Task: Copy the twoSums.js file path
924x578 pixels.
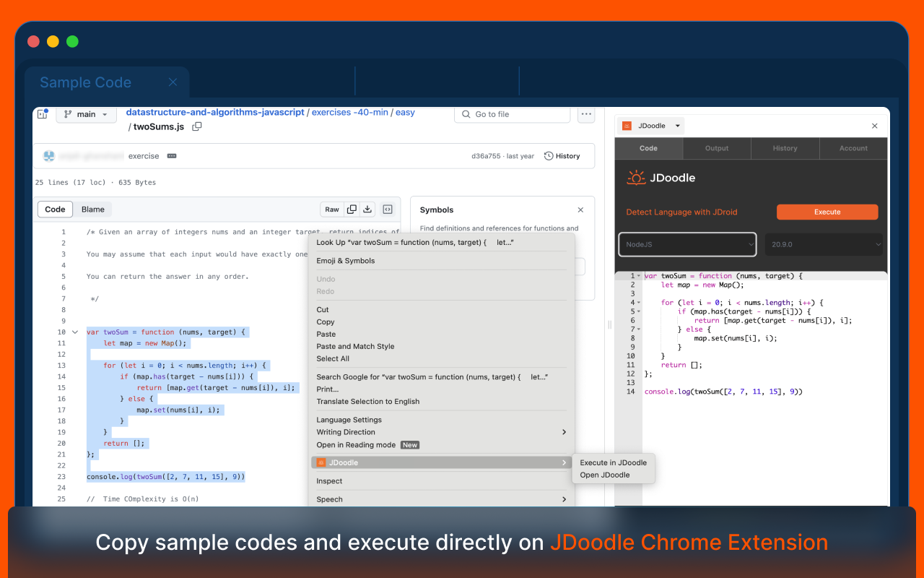Action: click(x=197, y=126)
